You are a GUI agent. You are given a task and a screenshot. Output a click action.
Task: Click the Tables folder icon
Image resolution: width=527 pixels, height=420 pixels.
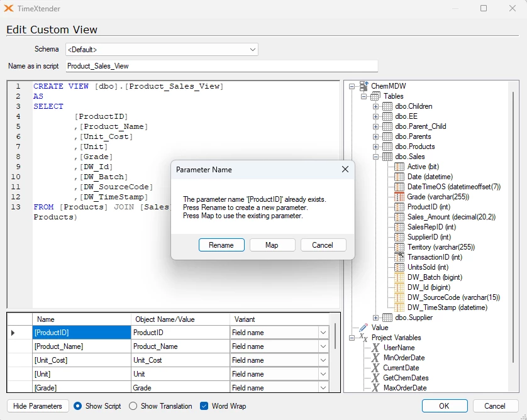[x=375, y=96]
